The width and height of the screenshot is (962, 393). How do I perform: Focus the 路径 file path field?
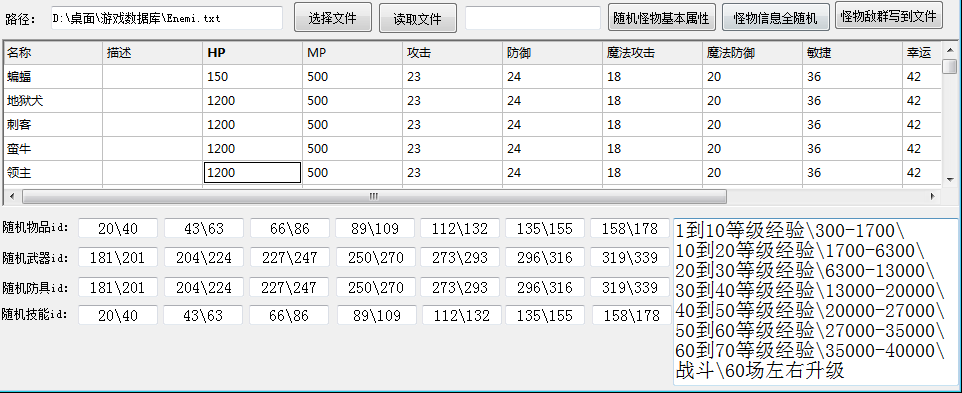coord(167,18)
